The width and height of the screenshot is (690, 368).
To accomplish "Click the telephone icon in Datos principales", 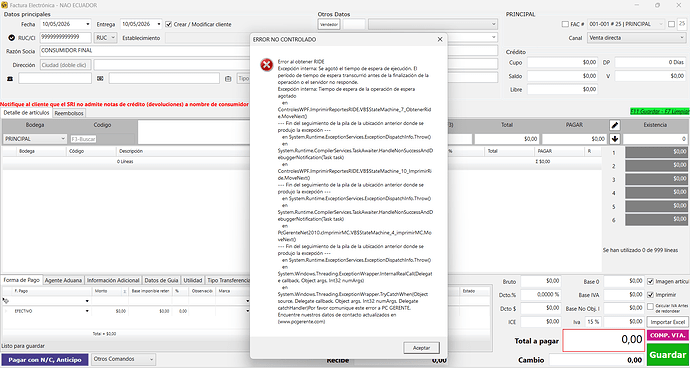I will [10, 78].
